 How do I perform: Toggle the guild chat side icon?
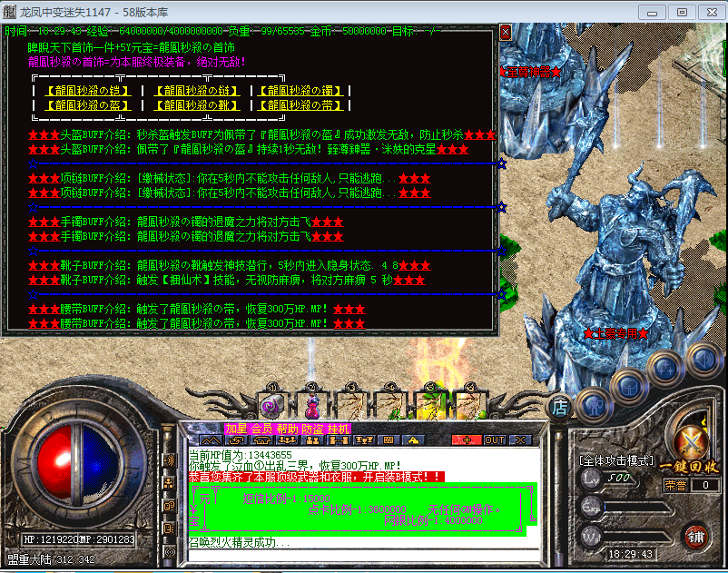click(x=169, y=529)
